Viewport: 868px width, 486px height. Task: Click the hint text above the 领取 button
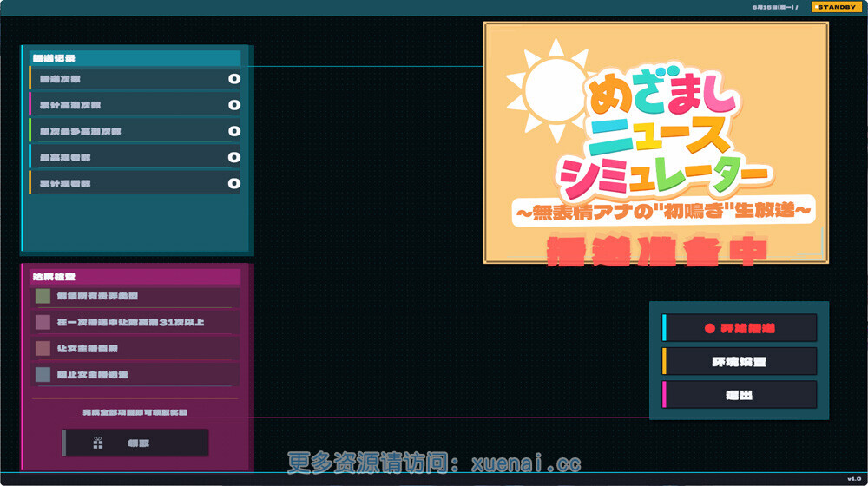pos(135,412)
